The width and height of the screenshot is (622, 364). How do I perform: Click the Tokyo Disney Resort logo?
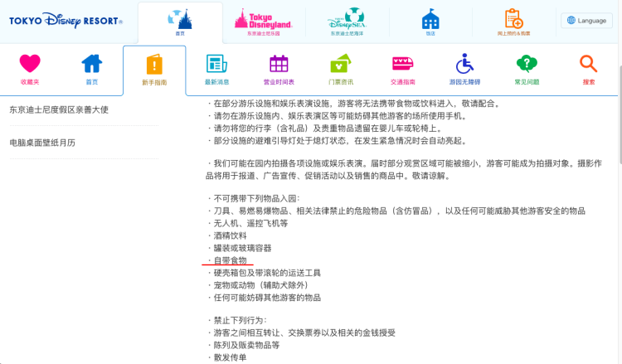point(66,21)
